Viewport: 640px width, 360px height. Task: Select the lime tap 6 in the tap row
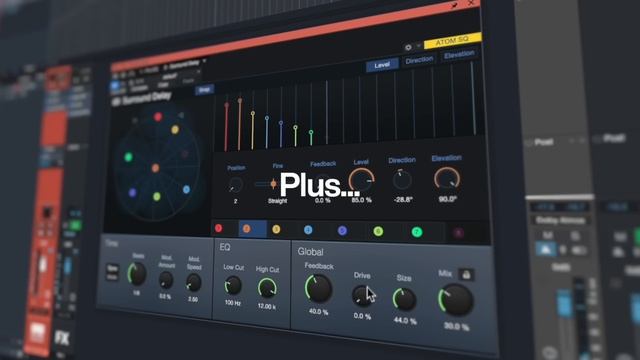(x=378, y=232)
